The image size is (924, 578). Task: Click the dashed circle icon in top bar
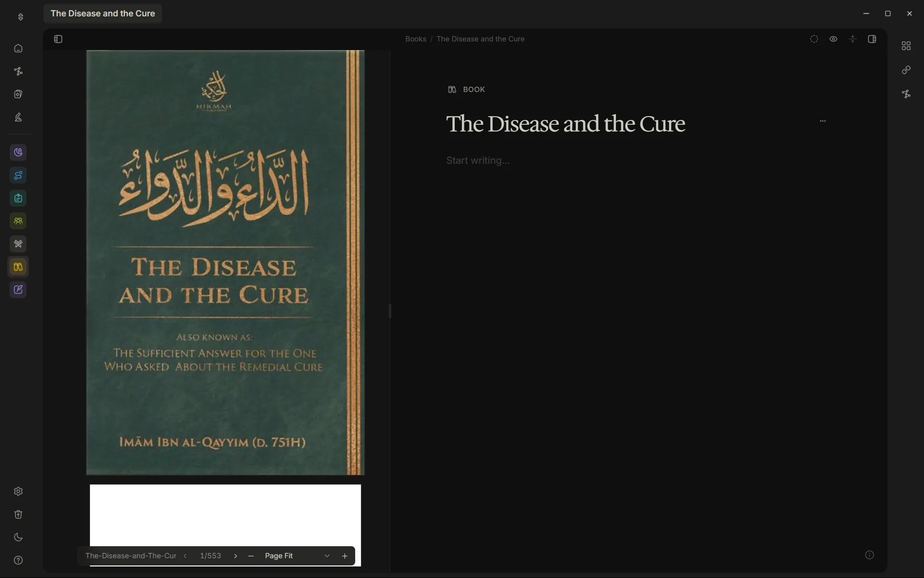point(814,39)
